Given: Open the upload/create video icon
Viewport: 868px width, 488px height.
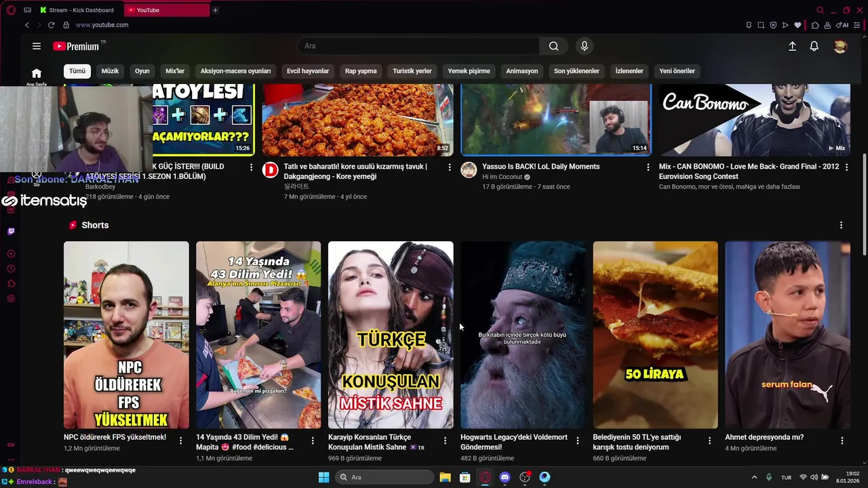Looking at the screenshot, I should coord(792,46).
